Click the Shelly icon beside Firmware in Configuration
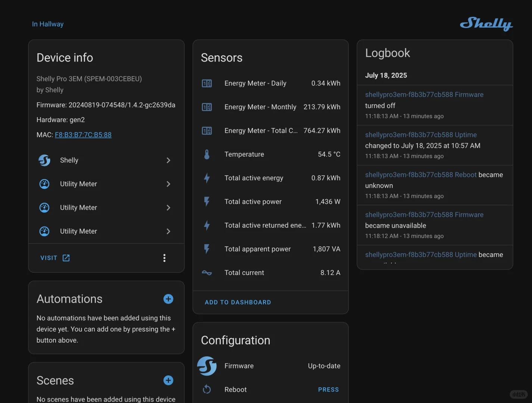The height and width of the screenshot is (403, 532). 207,366
